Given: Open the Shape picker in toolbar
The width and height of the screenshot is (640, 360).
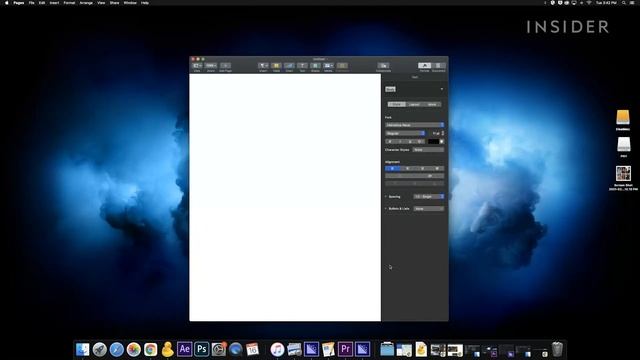Looking at the screenshot, I should point(316,65).
